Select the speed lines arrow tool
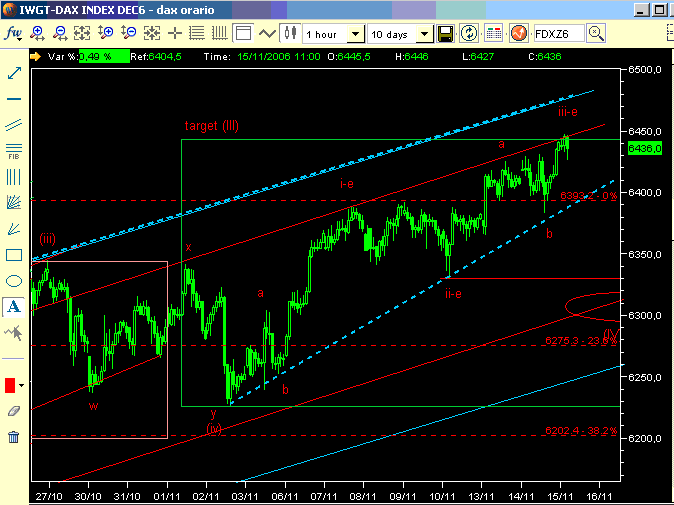The height and width of the screenshot is (505, 674). pos(14,229)
